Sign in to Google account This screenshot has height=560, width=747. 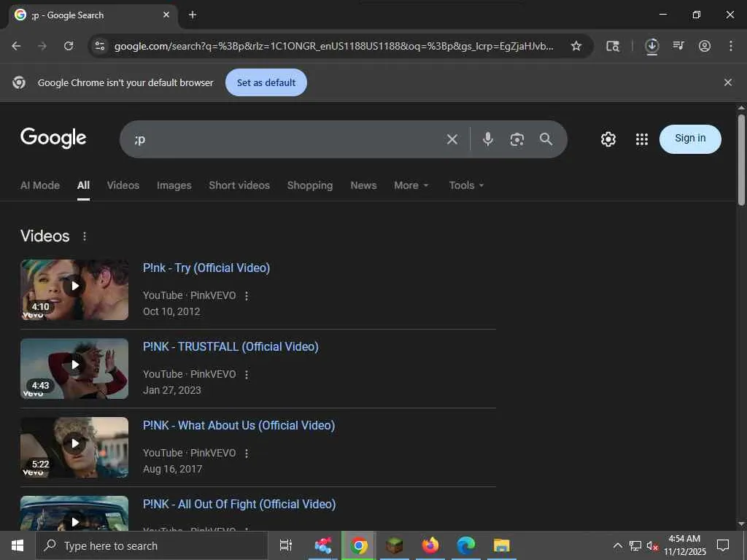click(x=690, y=139)
